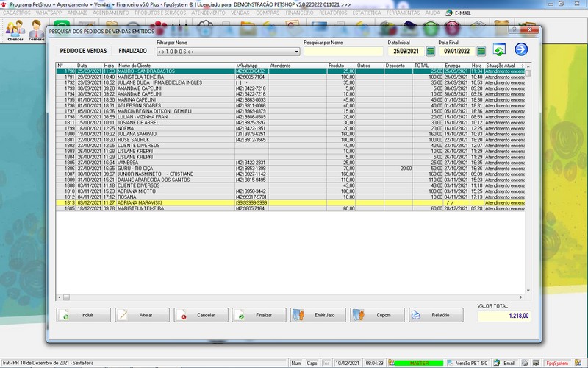This screenshot has height=368, width=588.
Task: Click the Emitir Jato button
Action: coord(318,315)
